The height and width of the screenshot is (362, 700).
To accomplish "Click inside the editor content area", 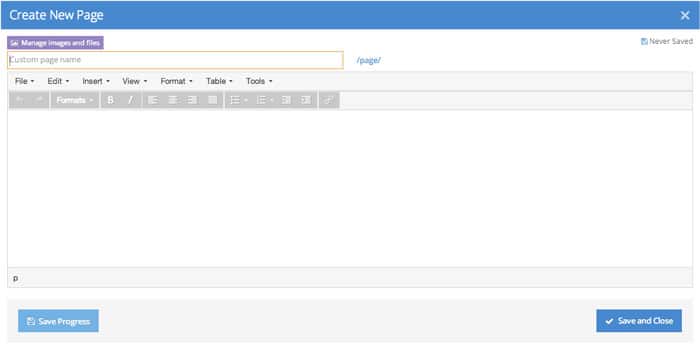I will [x=350, y=188].
